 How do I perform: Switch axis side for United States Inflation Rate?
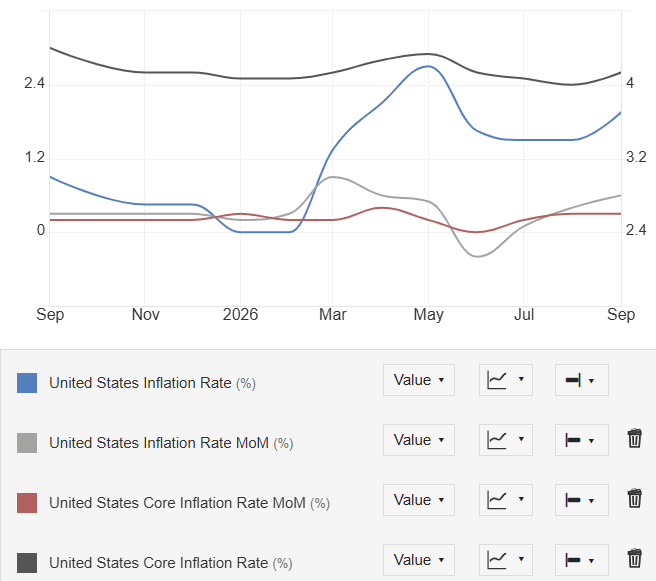click(582, 380)
